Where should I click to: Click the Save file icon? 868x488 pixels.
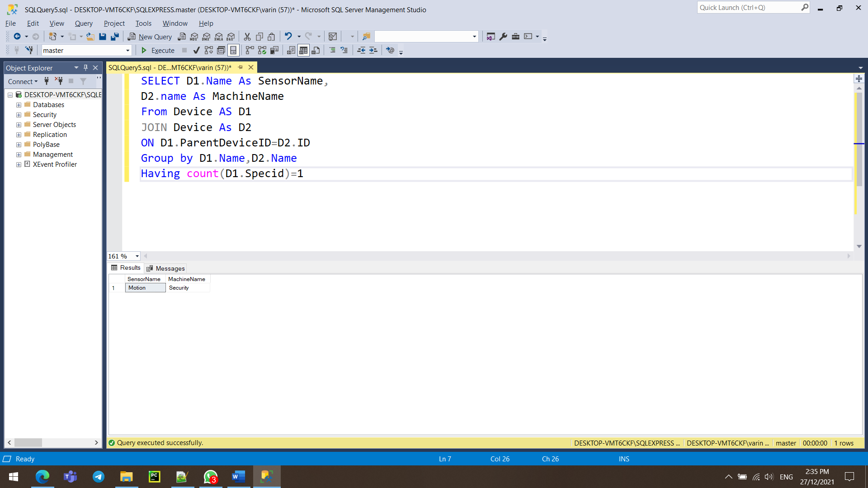103,37
